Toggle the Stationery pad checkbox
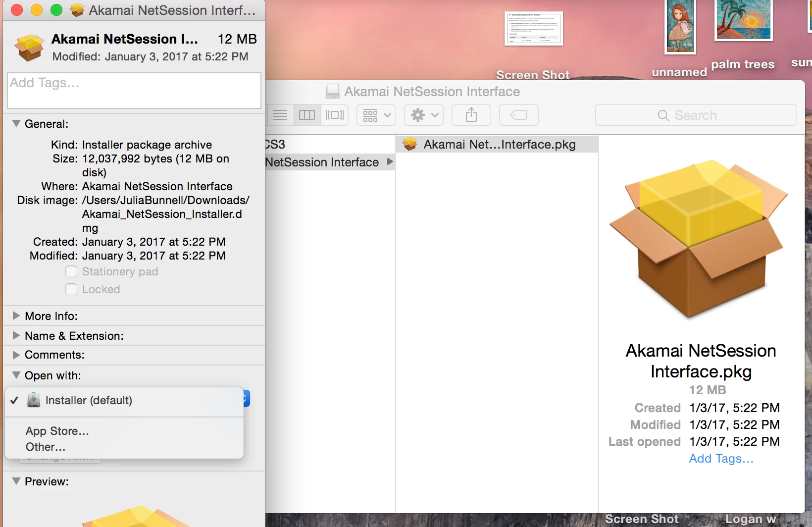Viewport: 812px width, 527px height. point(71,271)
